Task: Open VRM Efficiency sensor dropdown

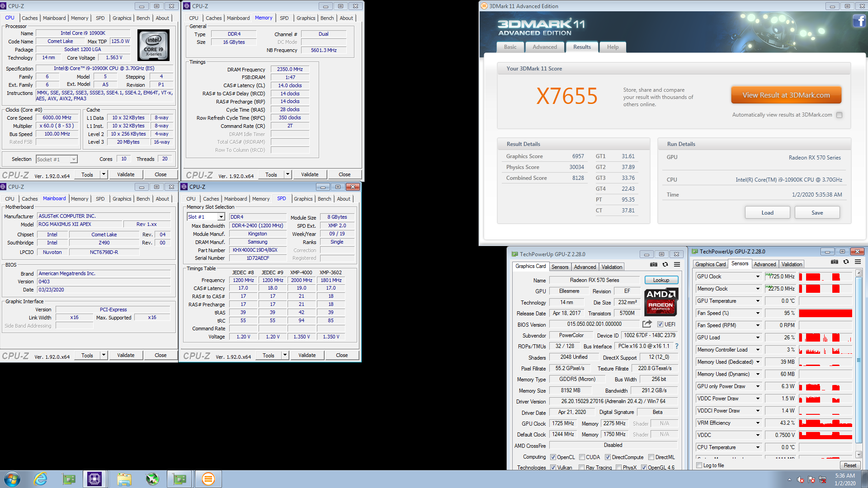Action: (758, 423)
